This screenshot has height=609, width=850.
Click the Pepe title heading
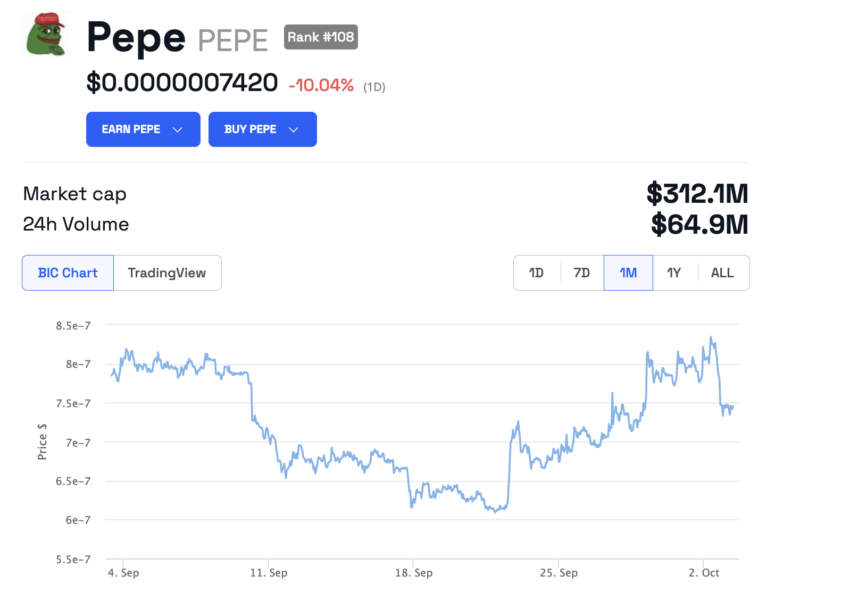[x=135, y=37]
